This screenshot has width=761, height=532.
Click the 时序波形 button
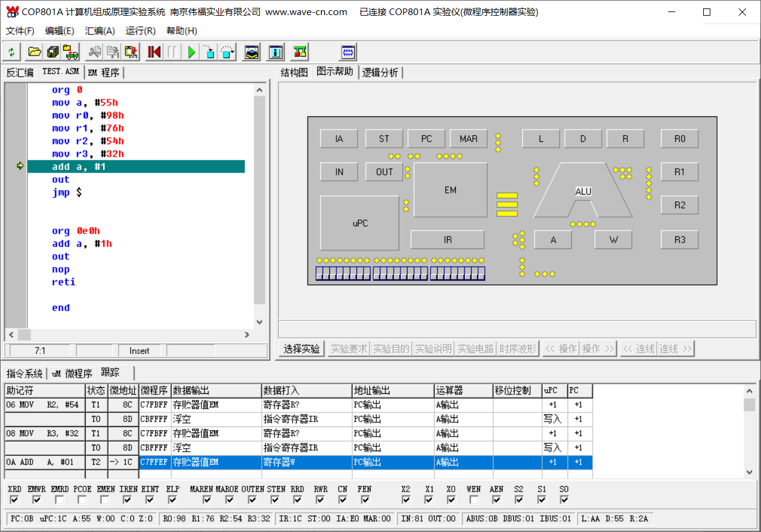point(518,349)
